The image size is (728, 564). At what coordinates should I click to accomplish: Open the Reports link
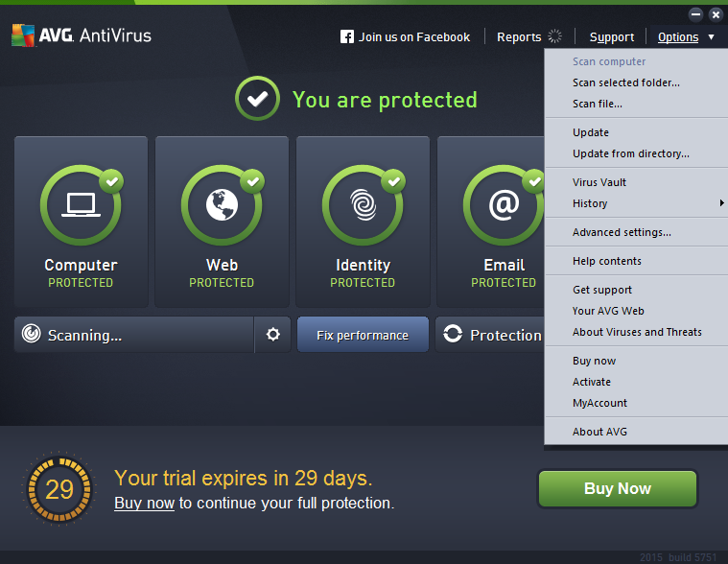(x=519, y=37)
